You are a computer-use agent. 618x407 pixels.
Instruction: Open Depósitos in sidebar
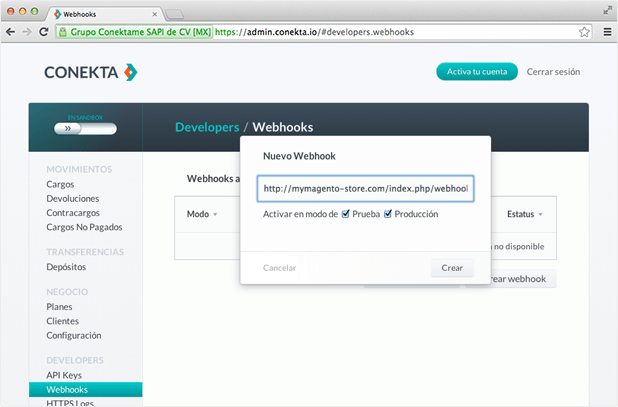tap(66, 267)
